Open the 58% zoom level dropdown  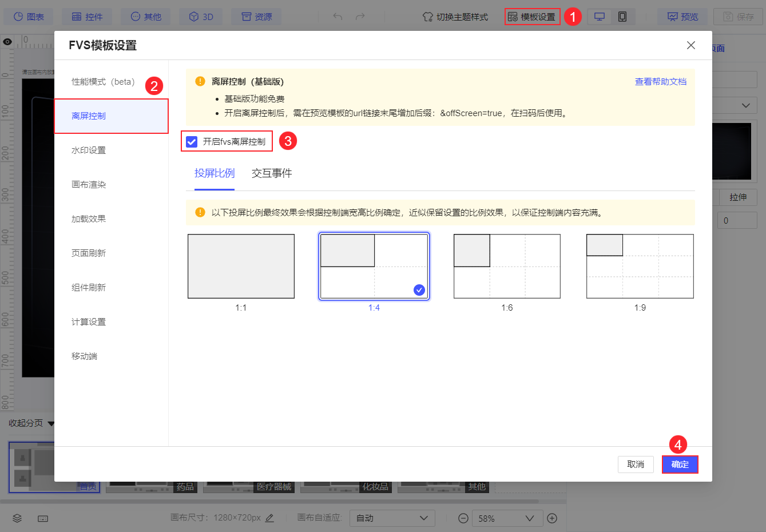pos(507,518)
